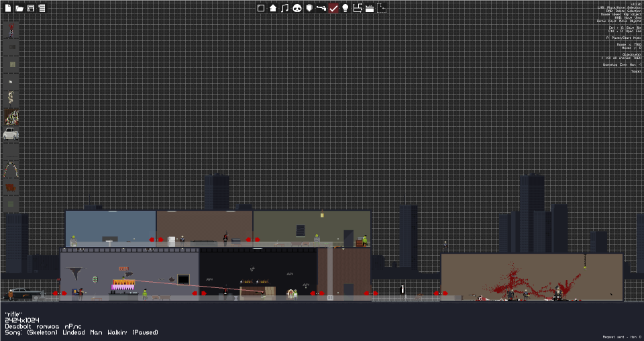Select the wall television in gray room
644x341 pixels.
click(x=183, y=279)
